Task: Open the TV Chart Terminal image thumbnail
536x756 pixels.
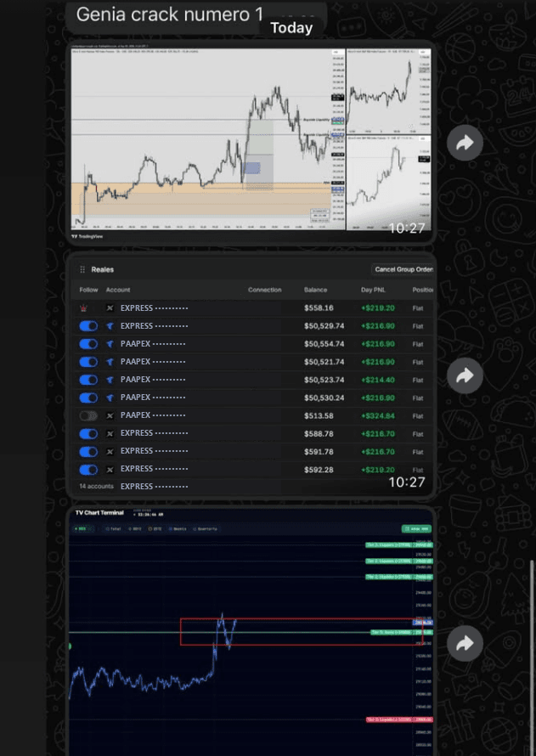Action: [251, 630]
